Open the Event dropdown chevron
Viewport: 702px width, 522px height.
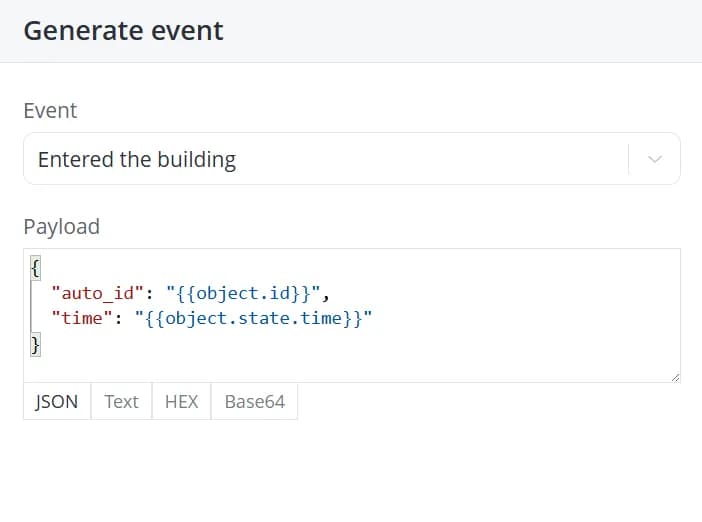click(x=655, y=159)
